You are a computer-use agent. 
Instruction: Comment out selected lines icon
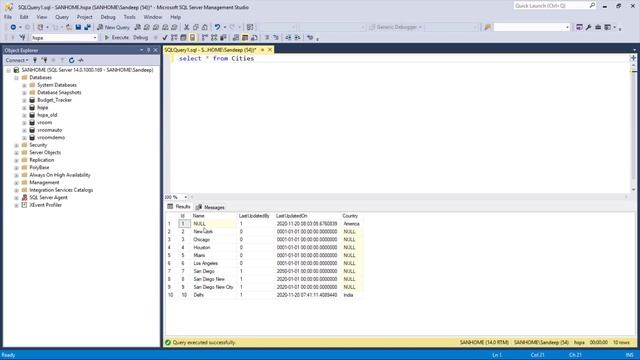267,38
